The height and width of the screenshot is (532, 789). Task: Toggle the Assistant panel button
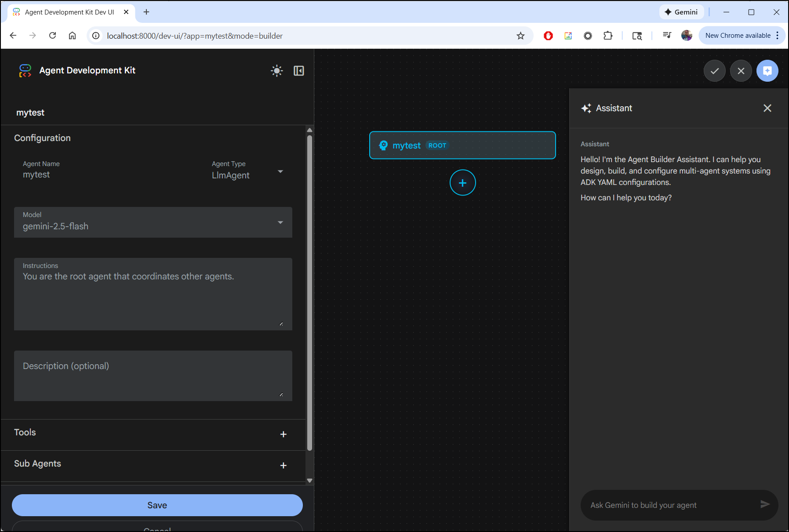(767, 71)
